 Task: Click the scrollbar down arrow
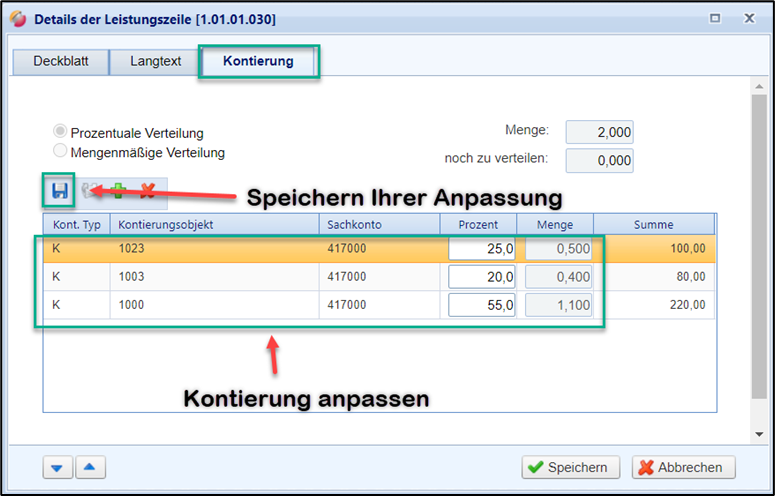pos(759,434)
